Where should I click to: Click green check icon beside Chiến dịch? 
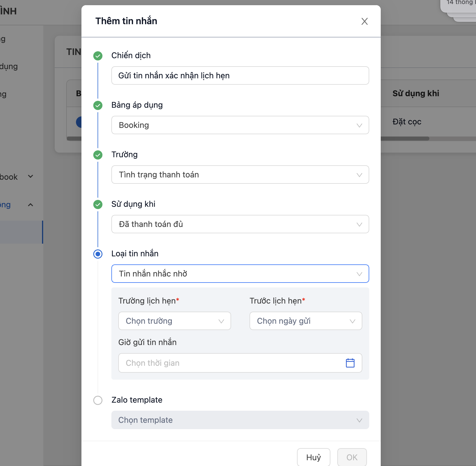pos(98,56)
